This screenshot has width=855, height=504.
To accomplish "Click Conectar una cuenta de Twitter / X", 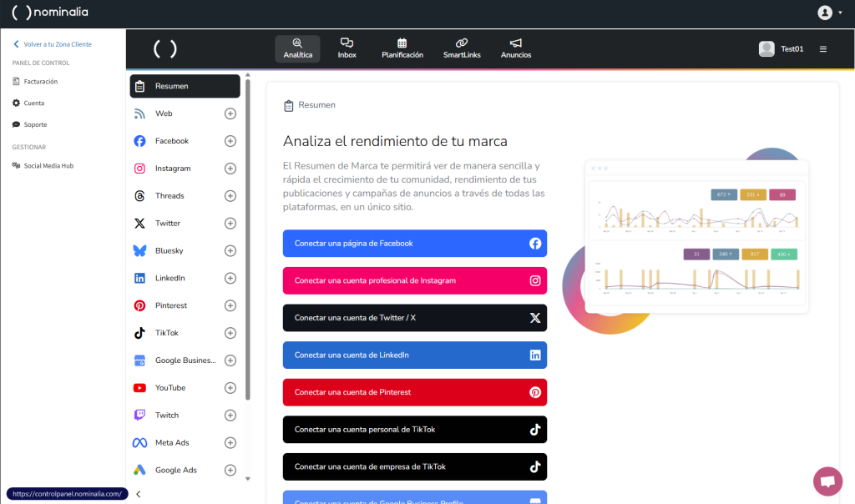I will click(414, 318).
